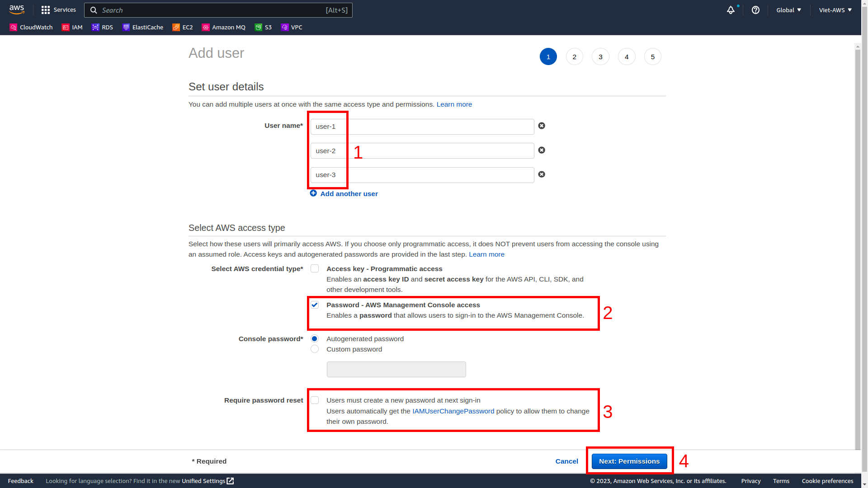Open CloudWatch from favorites bar

31,28
